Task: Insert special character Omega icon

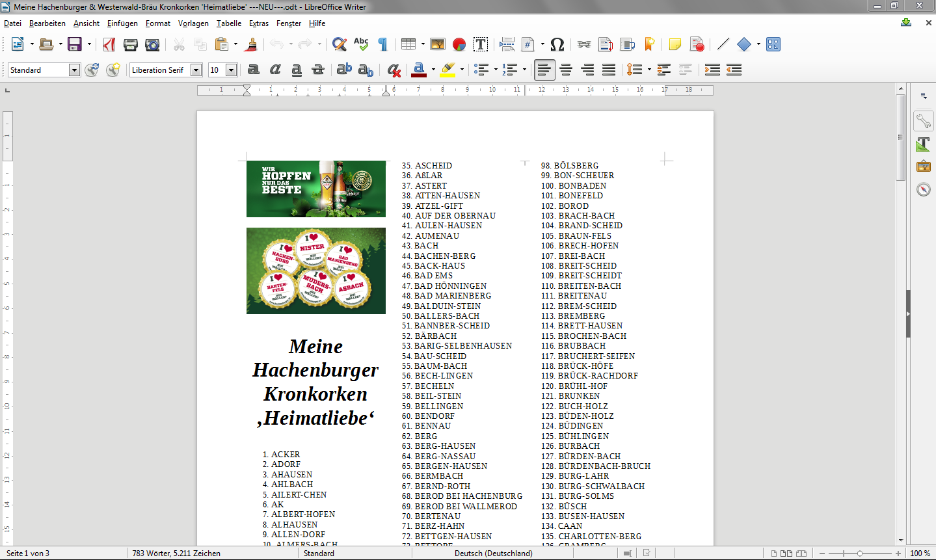Action: tap(557, 44)
